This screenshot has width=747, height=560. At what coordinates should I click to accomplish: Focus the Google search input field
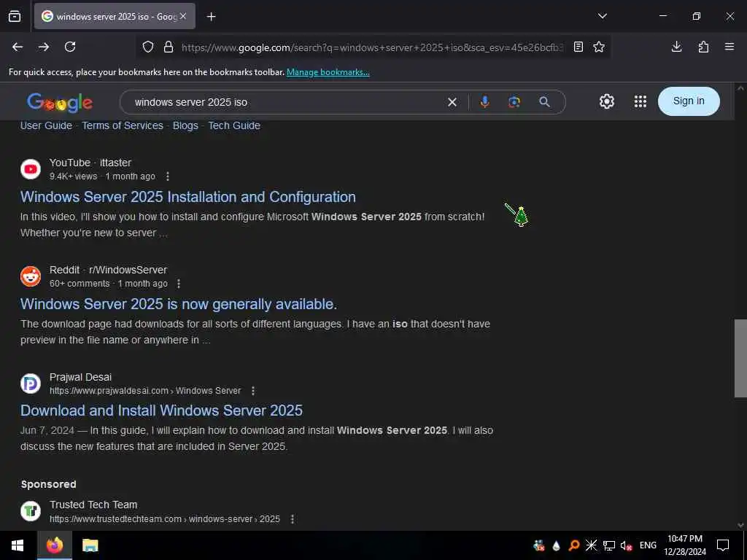point(286,102)
